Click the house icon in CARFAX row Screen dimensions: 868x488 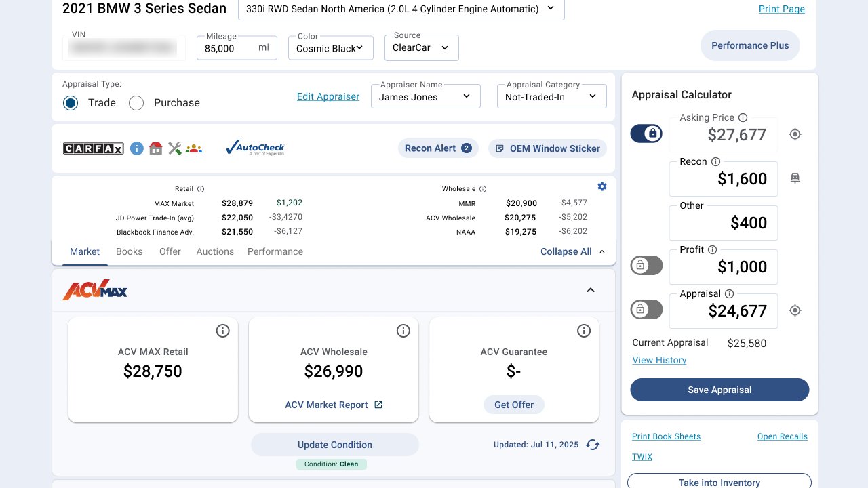[156, 148]
